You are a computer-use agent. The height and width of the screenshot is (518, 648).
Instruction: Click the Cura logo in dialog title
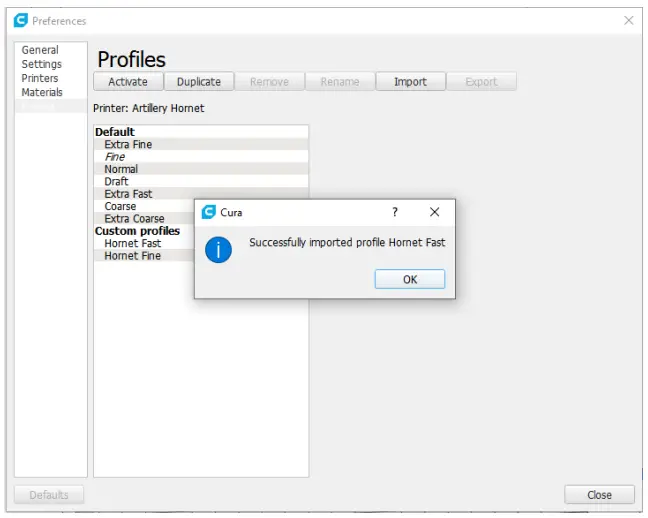coord(208,212)
